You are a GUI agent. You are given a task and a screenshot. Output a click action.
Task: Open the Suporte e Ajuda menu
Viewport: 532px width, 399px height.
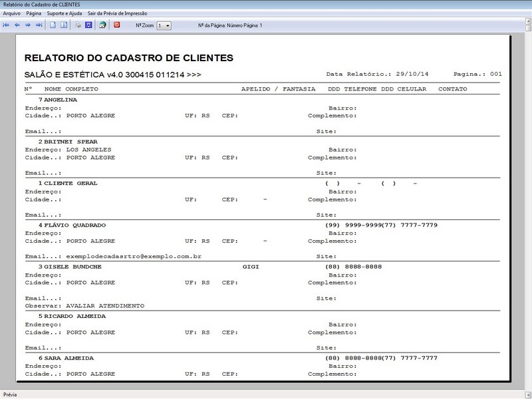65,13
